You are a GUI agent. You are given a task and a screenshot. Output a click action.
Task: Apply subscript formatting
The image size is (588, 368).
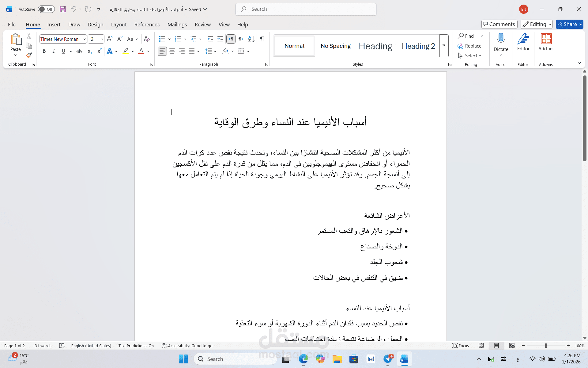89,51
